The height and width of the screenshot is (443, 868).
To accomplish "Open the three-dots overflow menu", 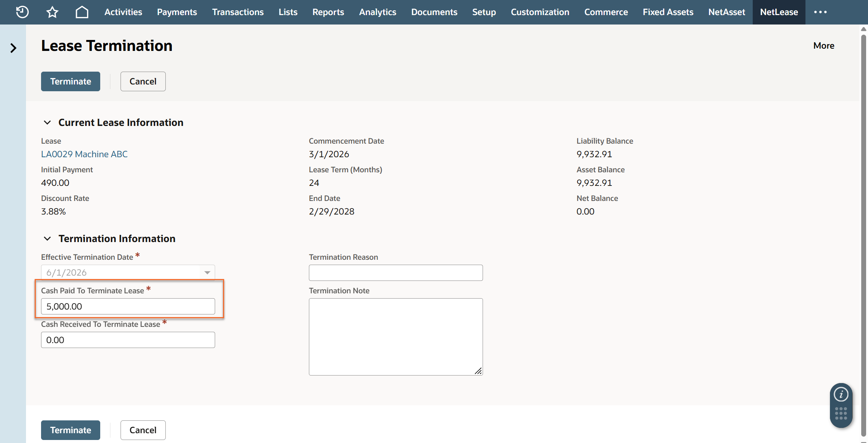I will click(820, 12).
